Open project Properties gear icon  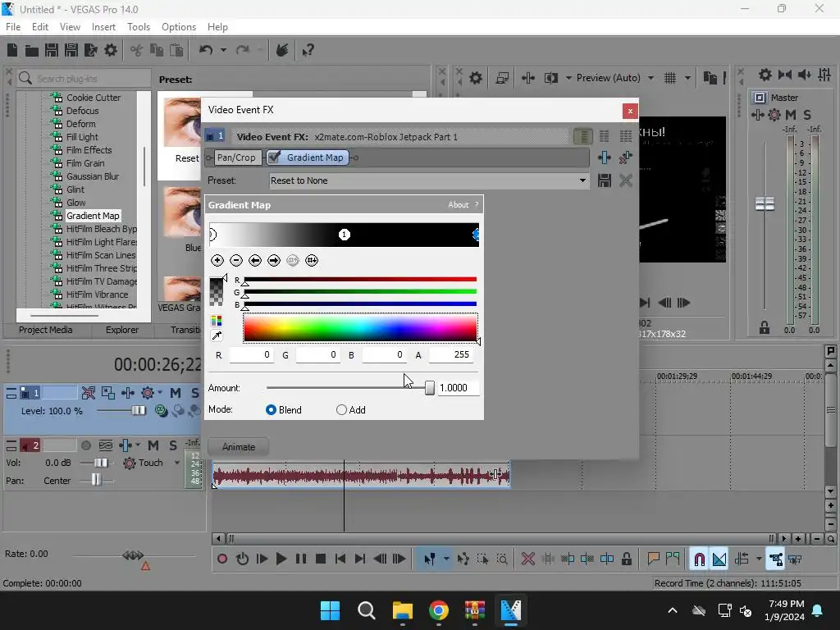(x=111, y=50)
